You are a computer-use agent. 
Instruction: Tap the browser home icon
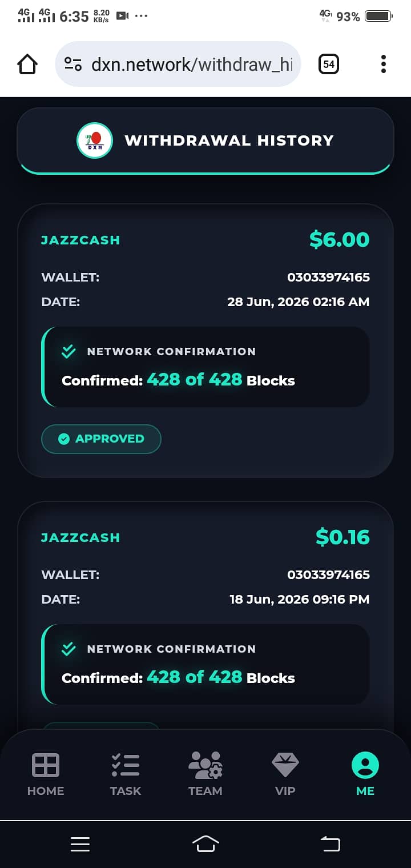coord(27,64)
